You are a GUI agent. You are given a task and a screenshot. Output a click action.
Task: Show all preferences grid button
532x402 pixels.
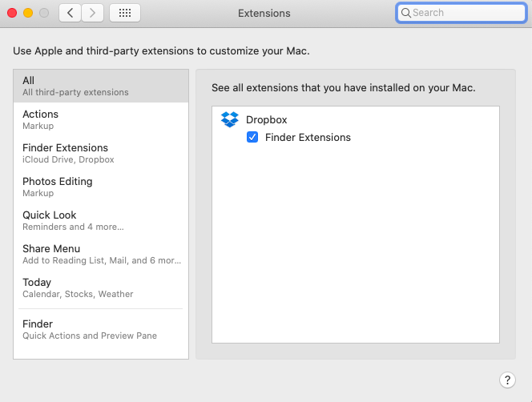(125, 13)
